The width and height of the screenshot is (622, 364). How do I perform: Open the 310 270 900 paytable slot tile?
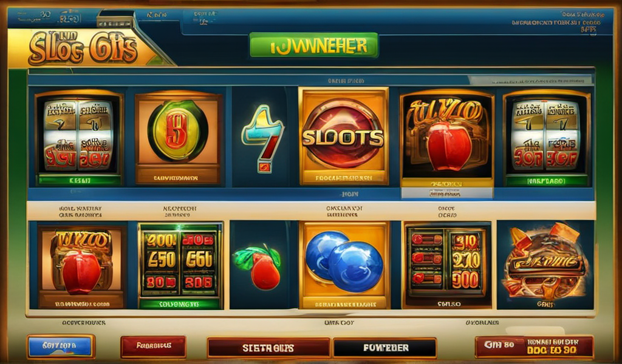(446, 265)
